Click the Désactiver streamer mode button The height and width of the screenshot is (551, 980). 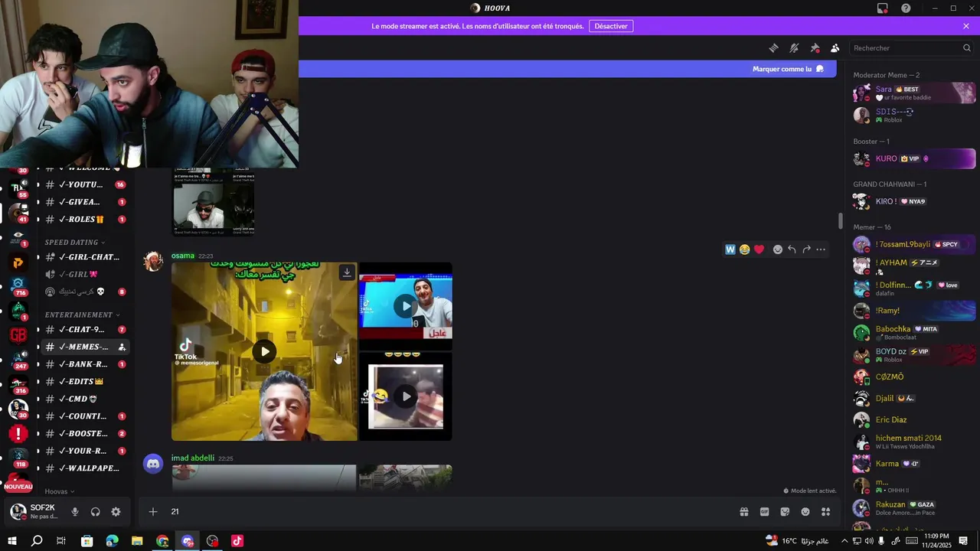click(x=611, y=26)
